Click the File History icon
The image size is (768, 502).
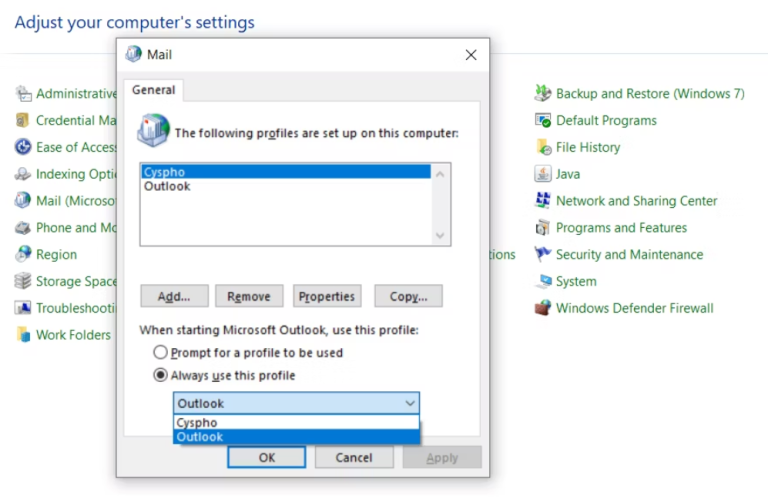543,147
